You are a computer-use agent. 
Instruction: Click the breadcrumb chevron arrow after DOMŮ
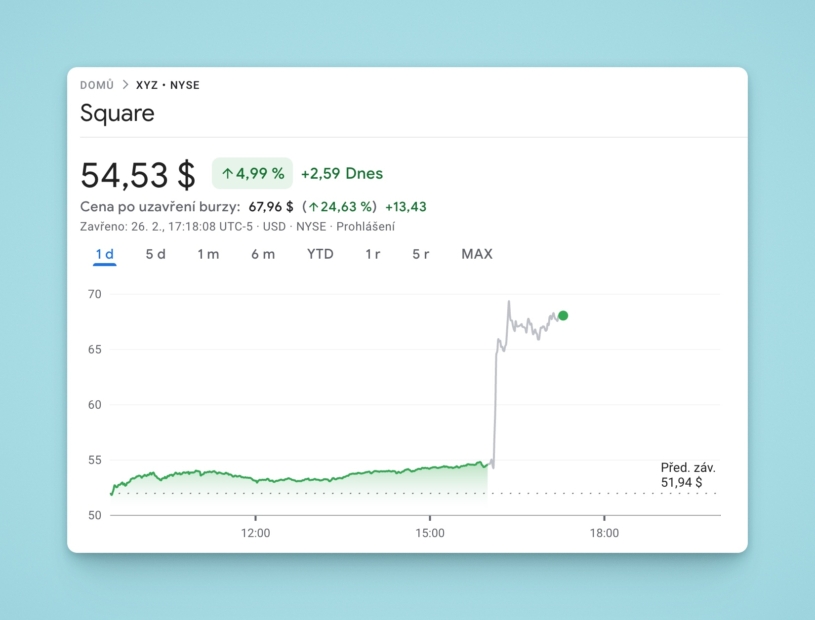pyautogui.click(x=125, y=85)
